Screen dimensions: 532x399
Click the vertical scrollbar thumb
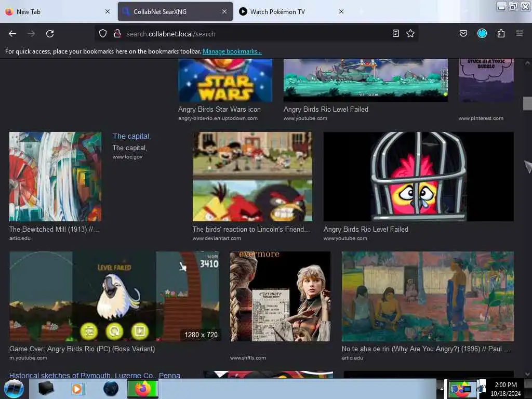pyautogui.click(x=527, y=103)
